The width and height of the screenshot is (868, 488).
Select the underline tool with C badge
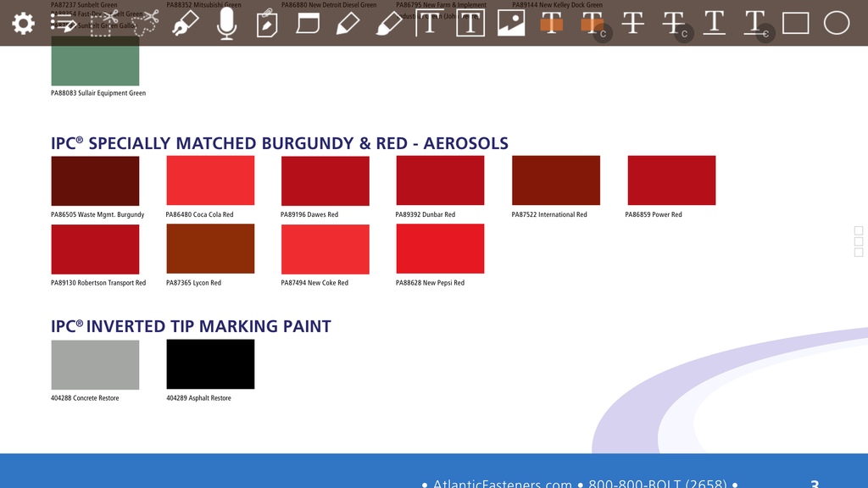[x=759, y=25]
